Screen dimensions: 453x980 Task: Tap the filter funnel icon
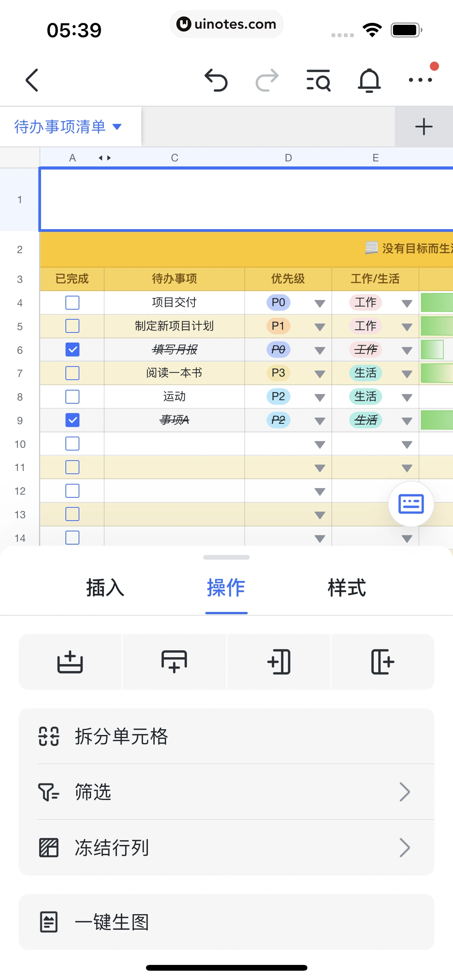click(x=49, y=792)
